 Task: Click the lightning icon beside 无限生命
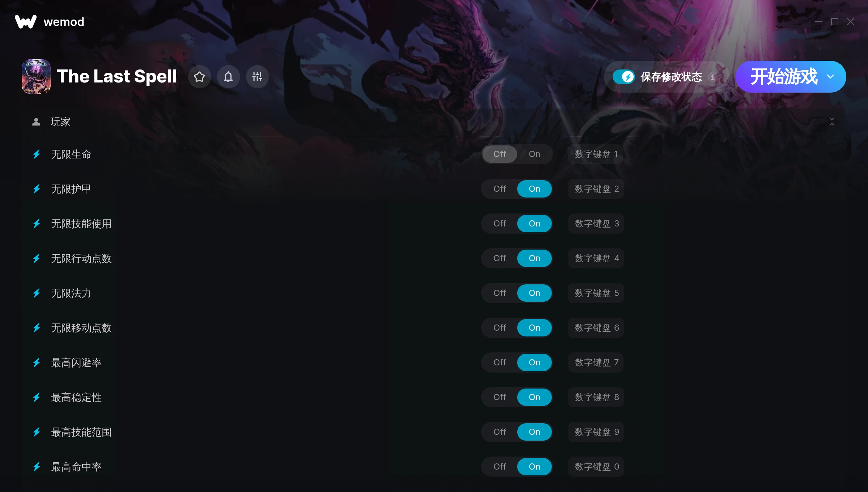[x=37, y=154]
